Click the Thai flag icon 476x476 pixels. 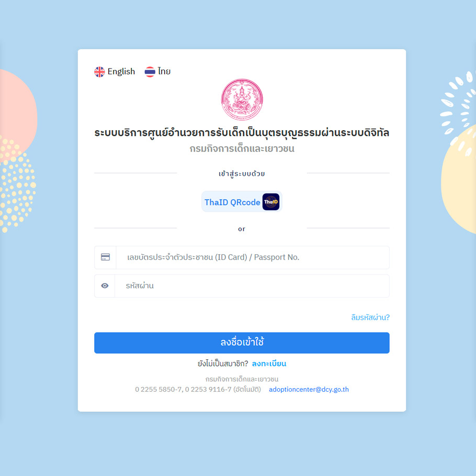(150, 72)
